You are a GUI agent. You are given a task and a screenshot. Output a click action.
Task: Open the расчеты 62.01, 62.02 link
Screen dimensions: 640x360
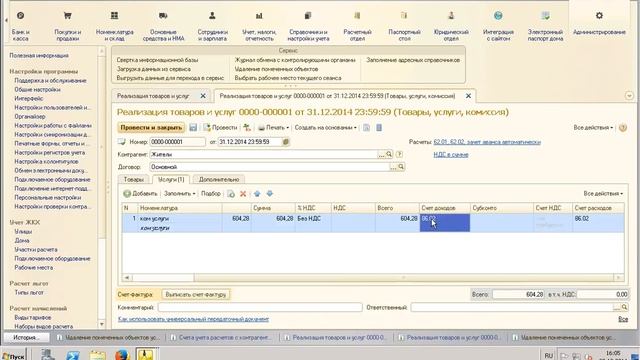tap(487, 142)
